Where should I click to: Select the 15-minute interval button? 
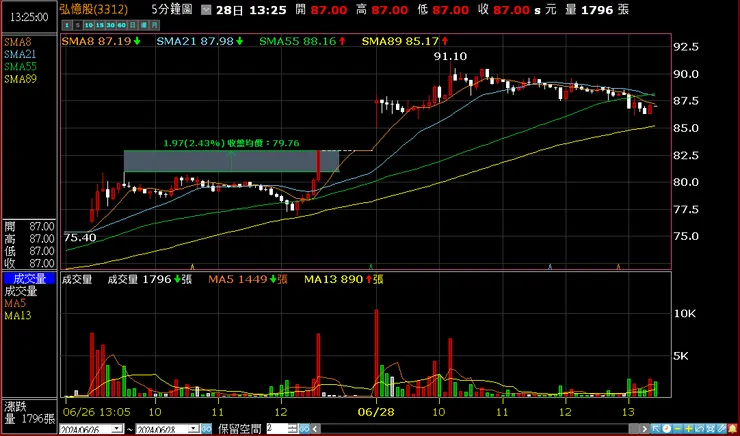coord(100,25)
